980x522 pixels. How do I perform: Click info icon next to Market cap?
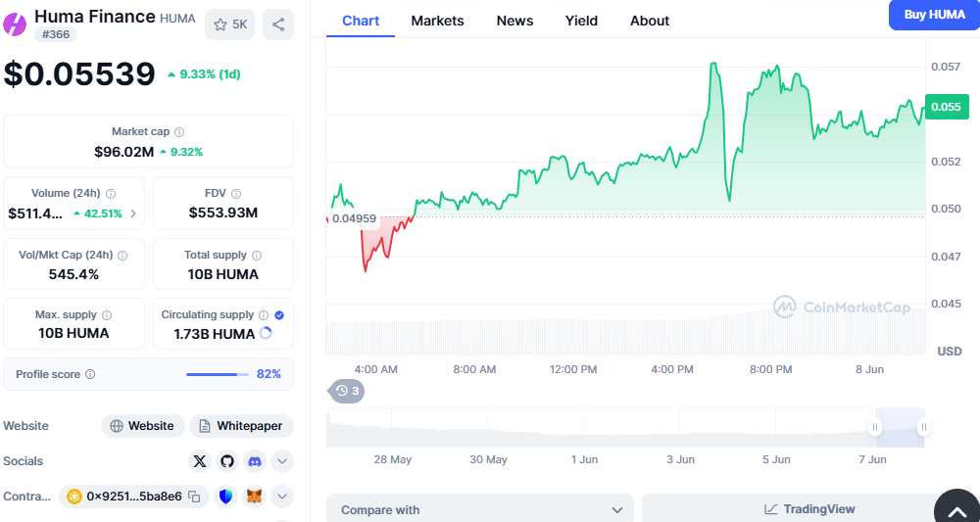click(179, 132)
